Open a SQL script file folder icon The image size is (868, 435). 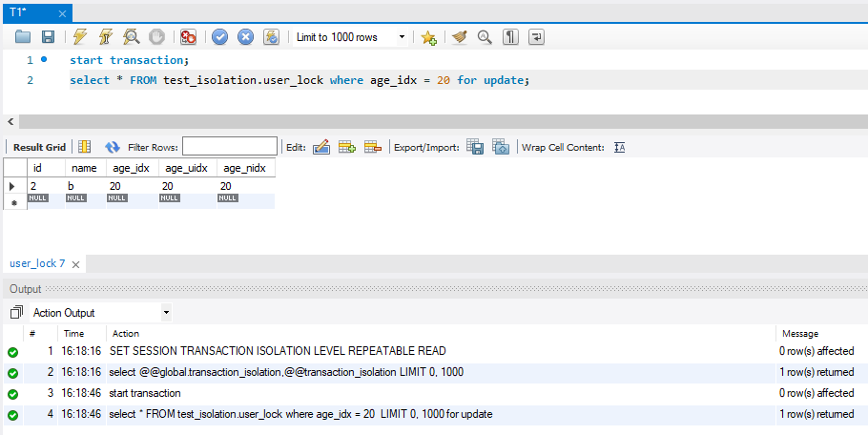(23, 37)
